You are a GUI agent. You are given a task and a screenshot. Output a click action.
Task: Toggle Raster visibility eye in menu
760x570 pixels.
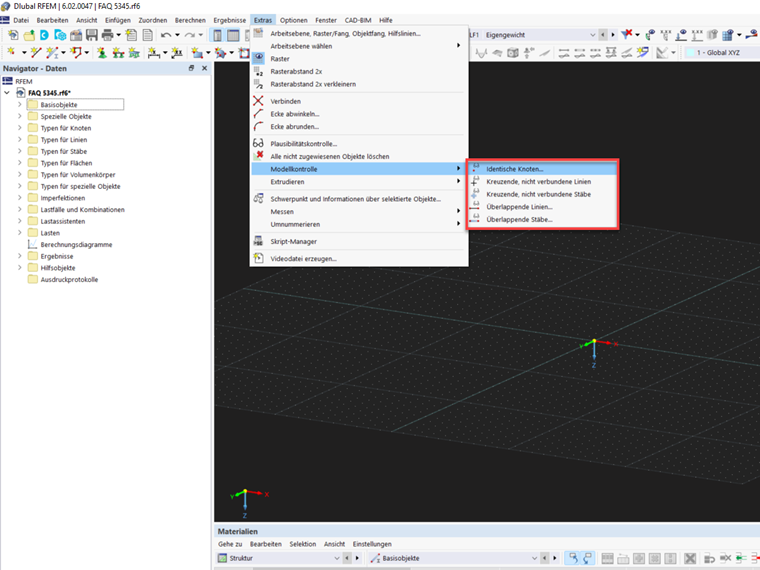pyautogui.click(x=258, y=58)
